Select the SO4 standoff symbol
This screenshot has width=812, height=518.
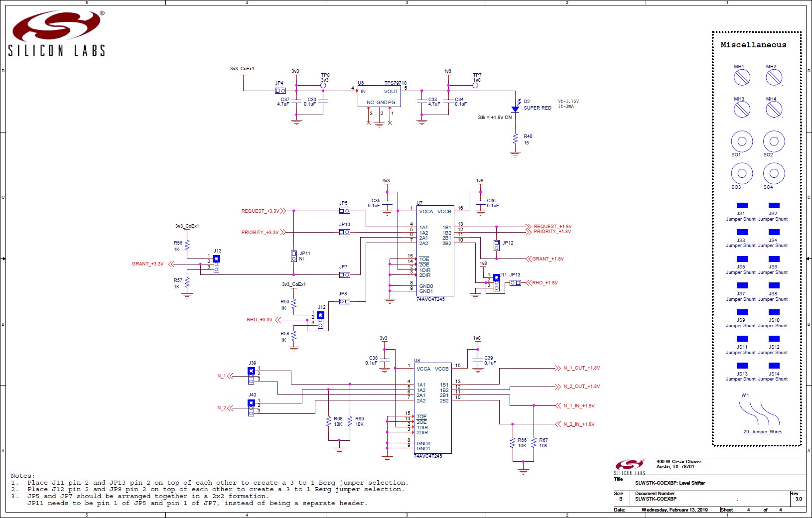[774, 173]
